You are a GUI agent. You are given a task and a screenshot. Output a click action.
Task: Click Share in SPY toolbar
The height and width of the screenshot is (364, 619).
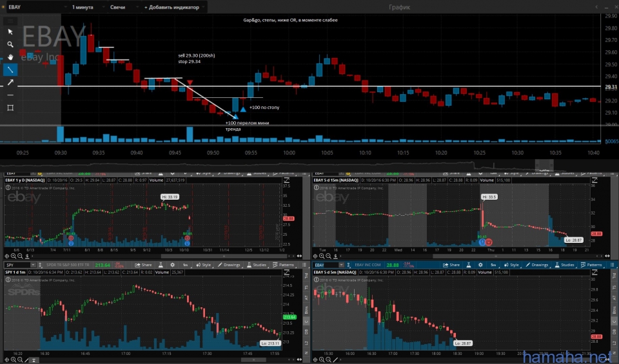coord(143,265)
